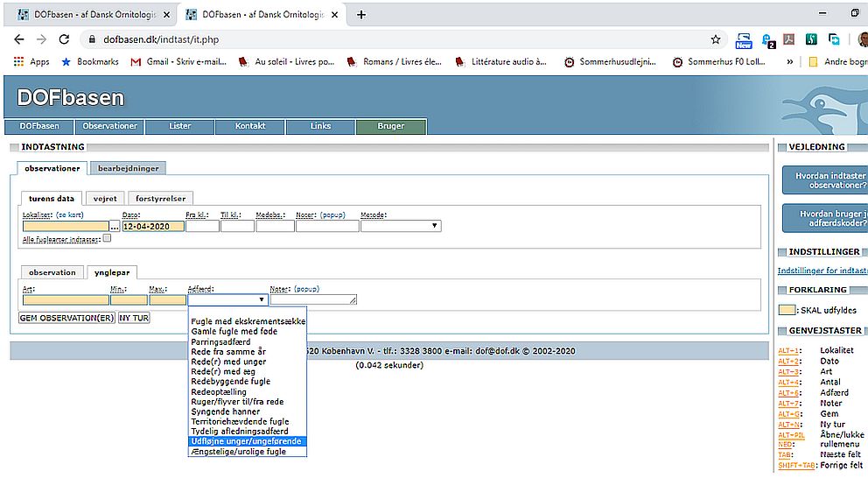Reload the page with refresh icon
868x478 pixels.
[64, 39]
